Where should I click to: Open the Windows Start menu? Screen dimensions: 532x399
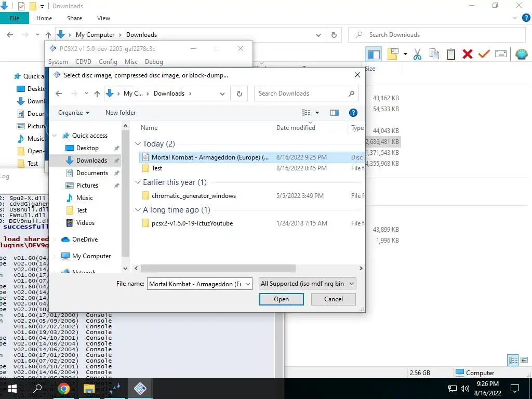pos(12,389)
